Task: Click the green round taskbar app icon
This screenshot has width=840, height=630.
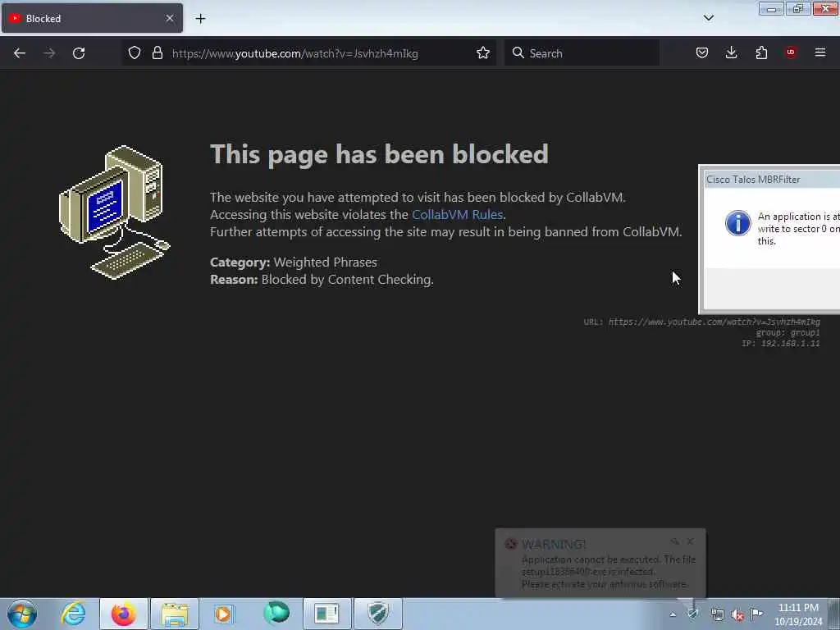Action: click(x=276, y=613)
